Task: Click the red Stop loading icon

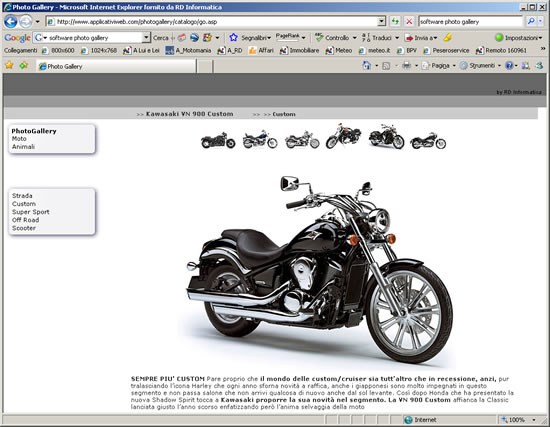Action: click(x=409, y=21)
